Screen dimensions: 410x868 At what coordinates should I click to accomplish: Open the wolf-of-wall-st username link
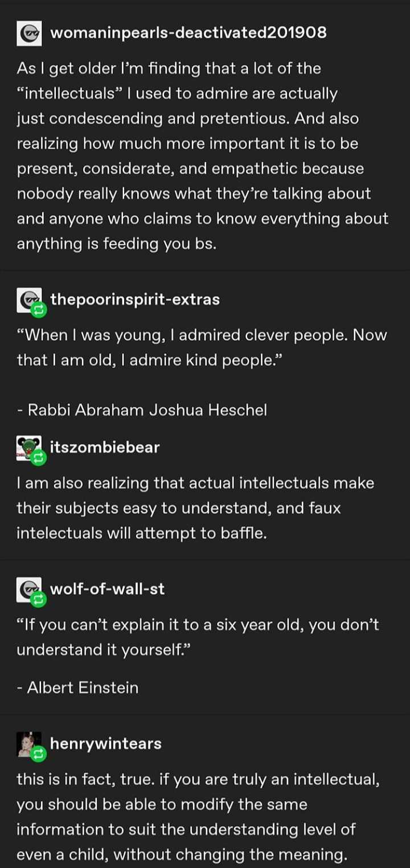[x=107, y=589]
